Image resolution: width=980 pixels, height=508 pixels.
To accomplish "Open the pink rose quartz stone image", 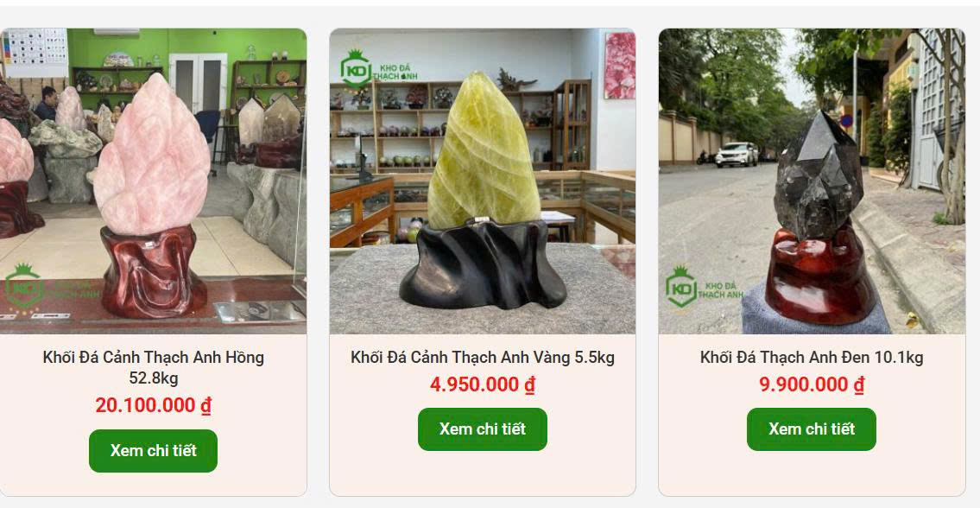I will tap(153, 181).
